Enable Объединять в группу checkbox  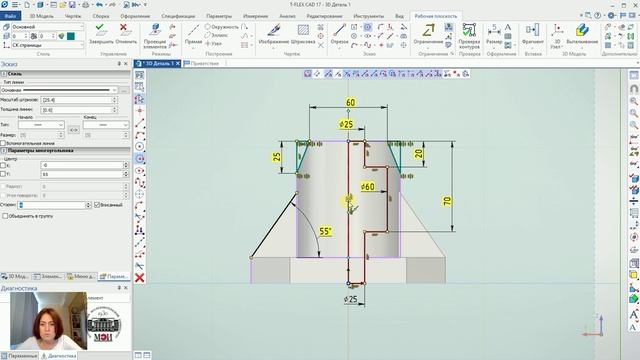click(5, 216)
